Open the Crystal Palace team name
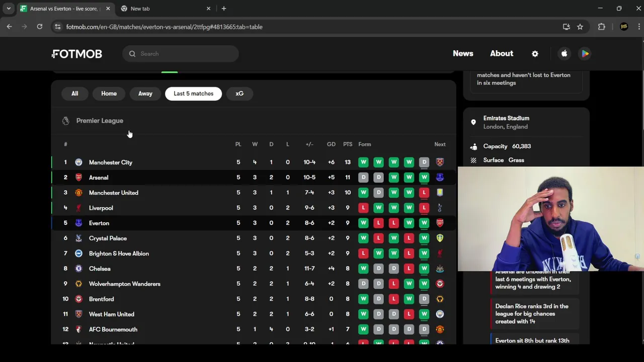This screenshot has width=644, height=362. pos(108,238)
